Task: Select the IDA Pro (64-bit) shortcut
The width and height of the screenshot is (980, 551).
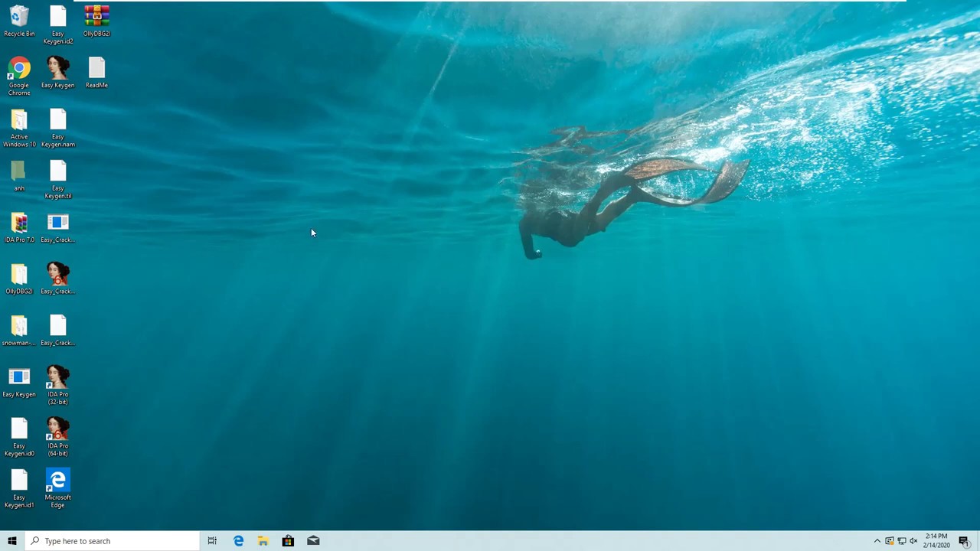Action: click(58, 438)
